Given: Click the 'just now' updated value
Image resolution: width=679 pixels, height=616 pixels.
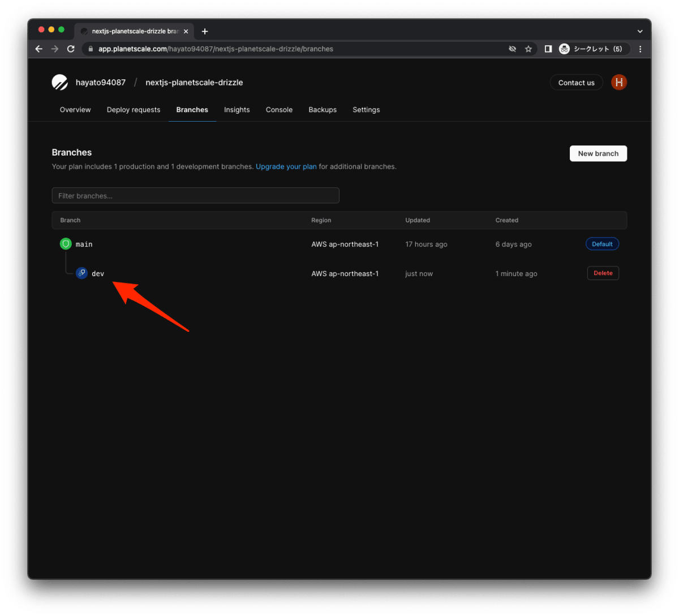Looking at the screenshot, I should 419,274.
